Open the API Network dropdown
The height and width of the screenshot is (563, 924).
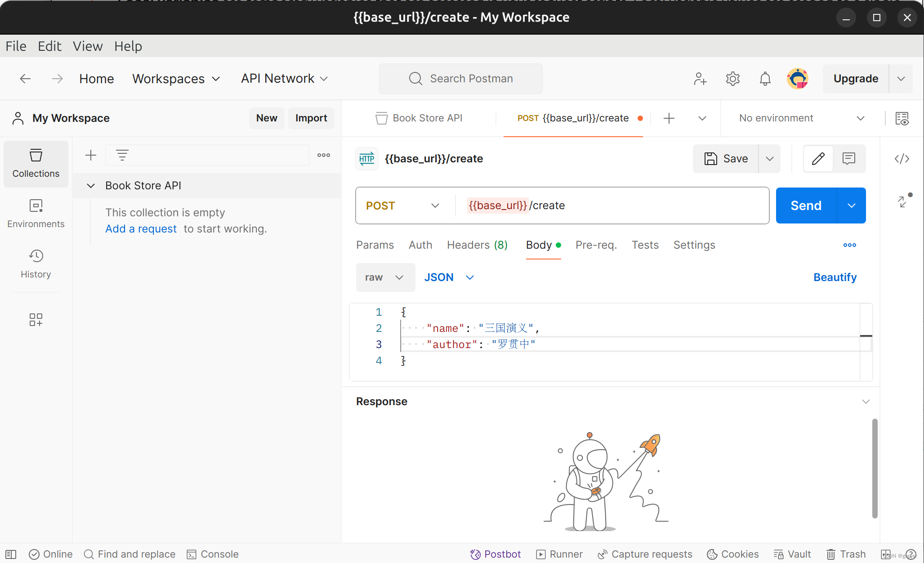point(285,79)
